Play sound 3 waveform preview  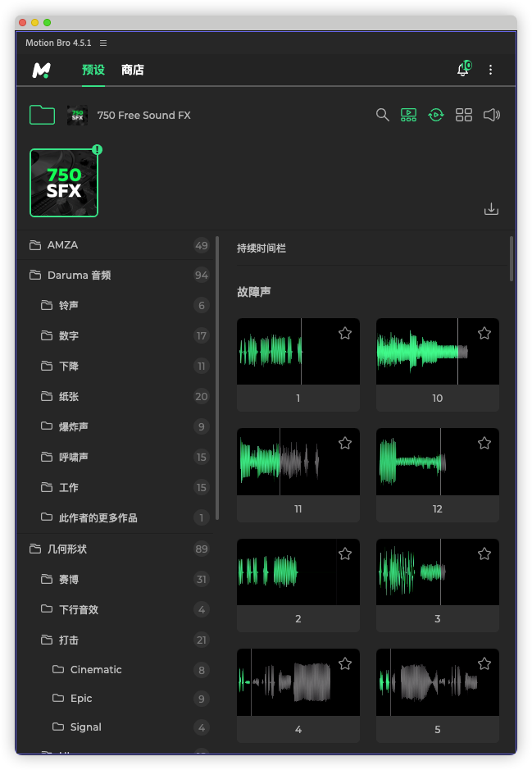(437, 572)
